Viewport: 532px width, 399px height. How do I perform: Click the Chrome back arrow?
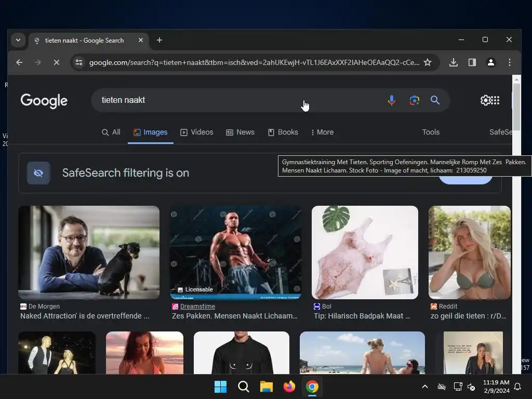(x=19, y=62)
